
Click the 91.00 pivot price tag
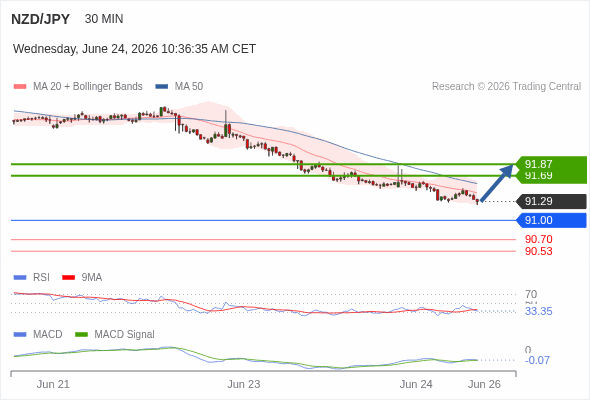[551, 221]
